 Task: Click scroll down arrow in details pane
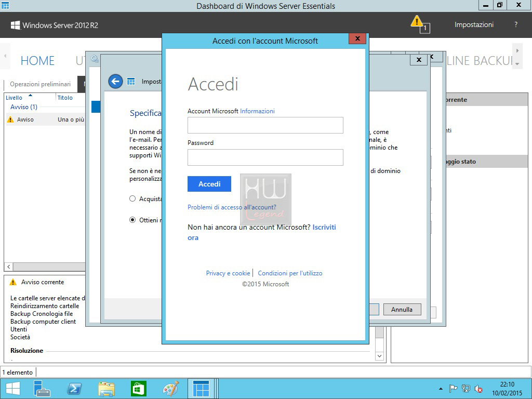click(379, 356)
